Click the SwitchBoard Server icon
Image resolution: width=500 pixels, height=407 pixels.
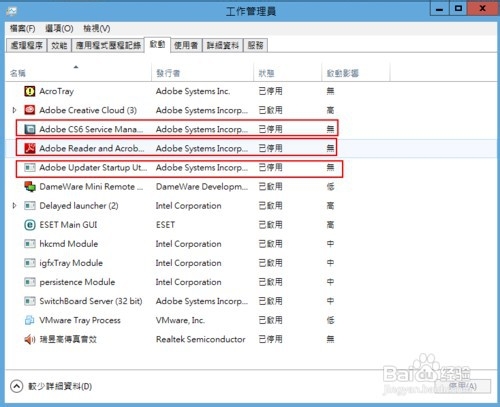click(30, 301)
